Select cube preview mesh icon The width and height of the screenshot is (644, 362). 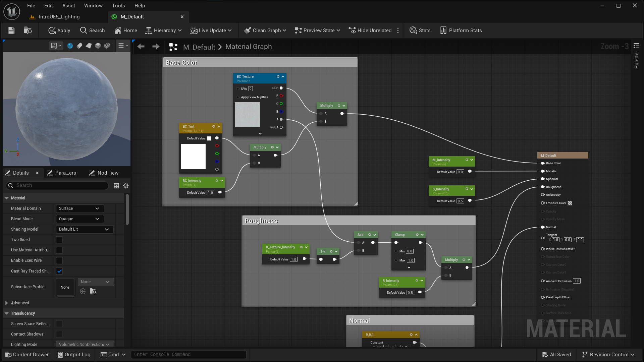98,46
